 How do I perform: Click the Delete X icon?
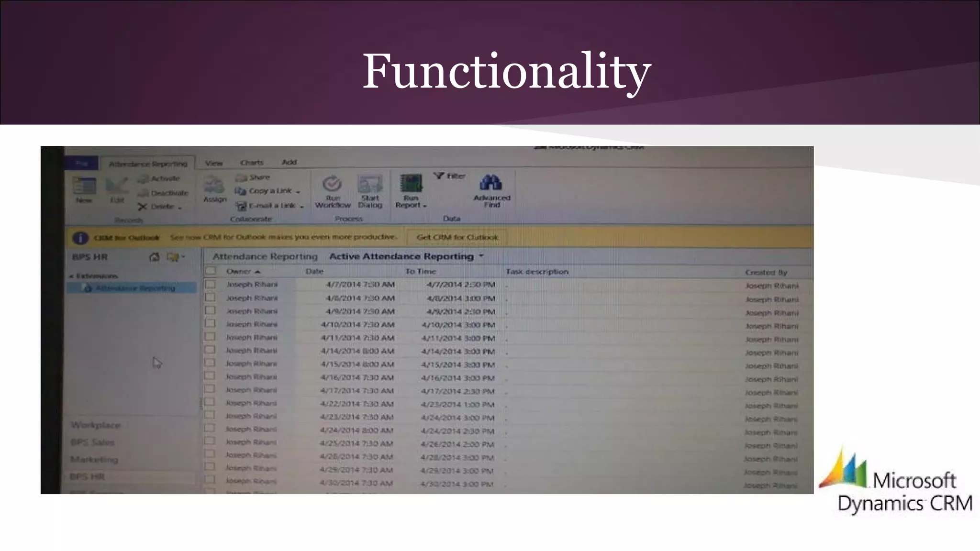point(142,207)
